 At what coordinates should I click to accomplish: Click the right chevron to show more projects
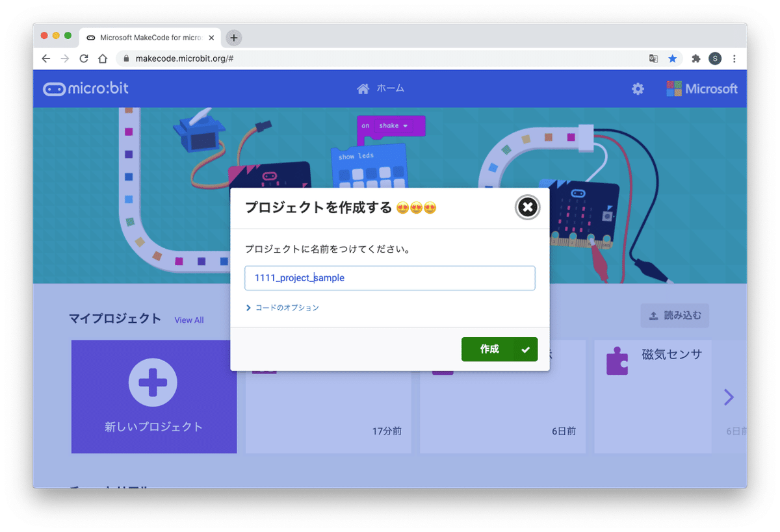tap(729, 397)
